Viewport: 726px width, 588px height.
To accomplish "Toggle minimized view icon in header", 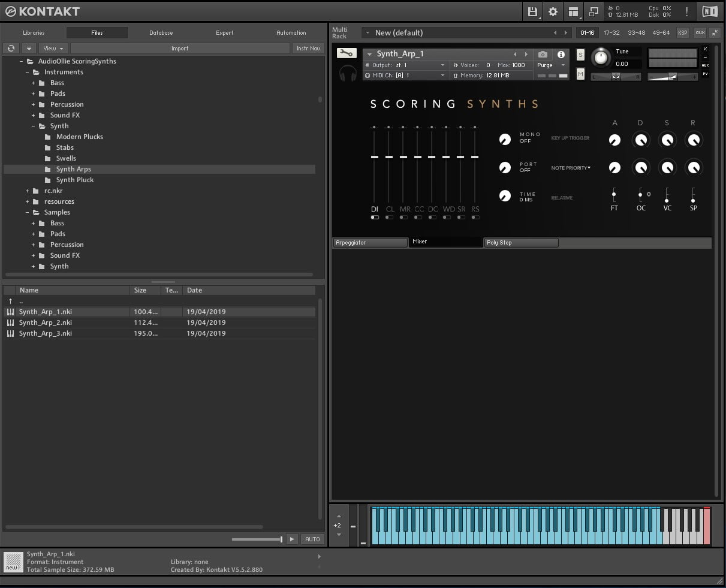I will (x=594, y=11).
